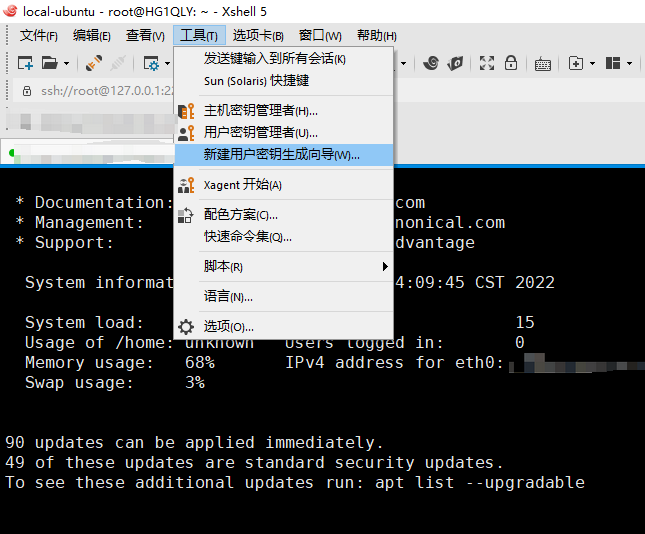Click the host key manager icon
The image size is (645, 534).
[x=186, y=111]
